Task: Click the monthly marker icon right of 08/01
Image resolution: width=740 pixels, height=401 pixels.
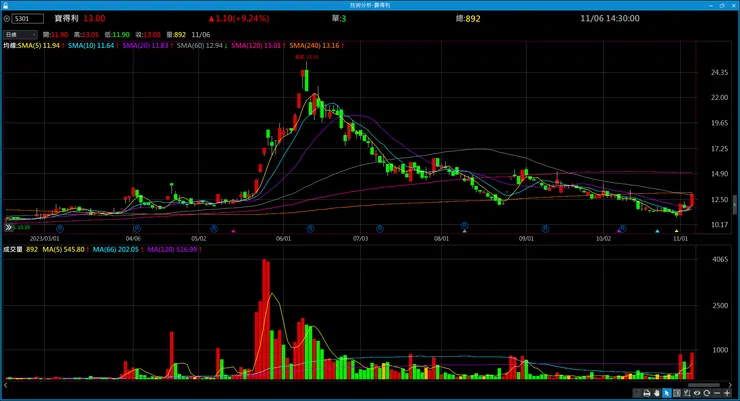Action: (464, 226)
